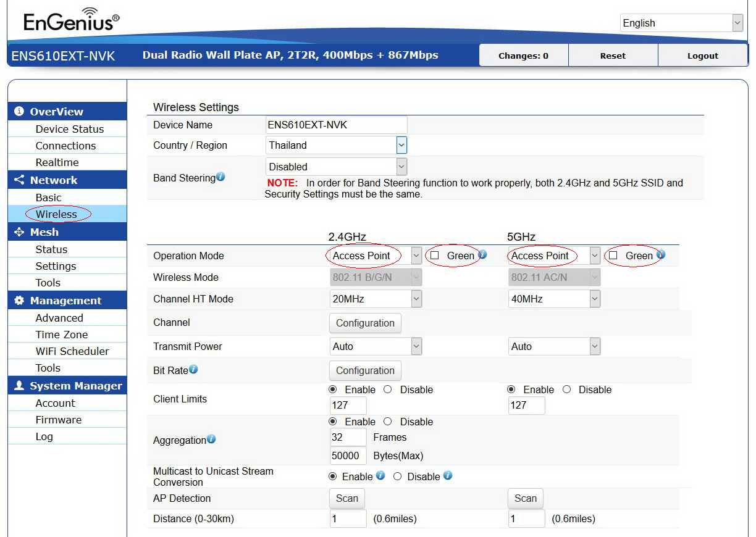Viewport: 756px width, 537px height.
Task: Open Status under Mesh
Action: (51, 249)
